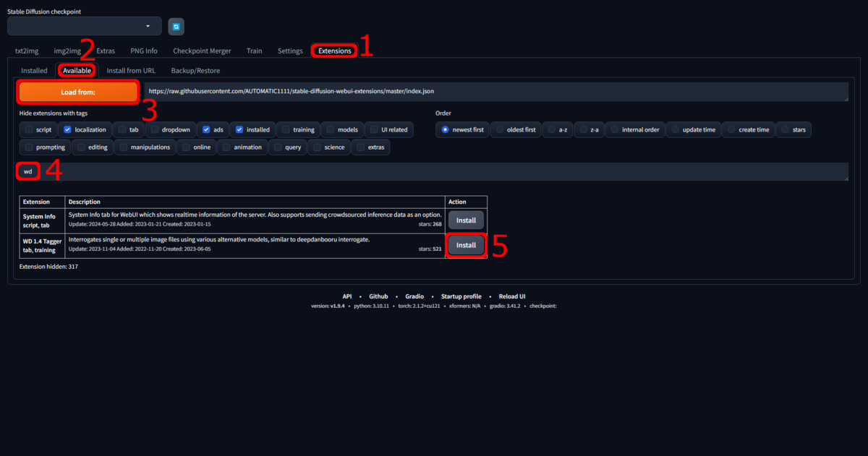Open the Settings tab
The image size is (868, 456).
pyautogui.click(x=290, y=51)
